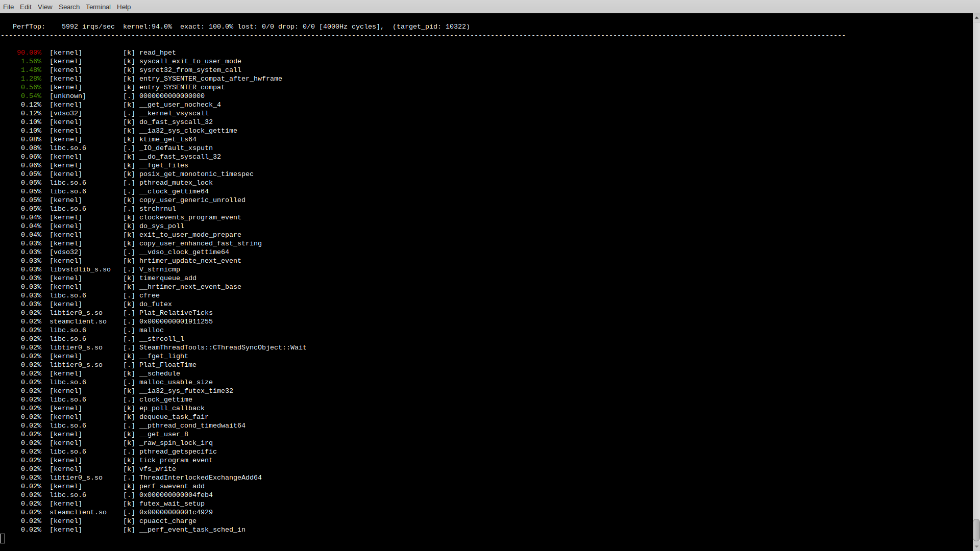Viewport: 980px width, 551px height.
Task: Click the read_hpet symbol line
Action: point(157,53)
